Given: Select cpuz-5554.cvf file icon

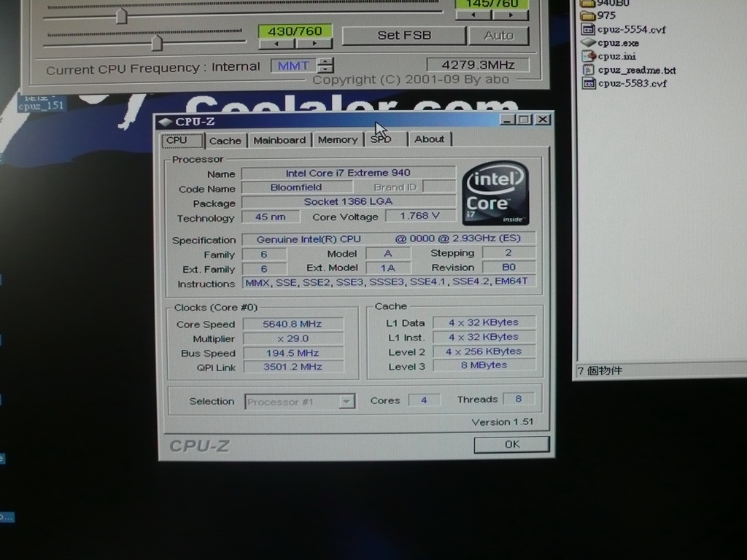Looking at the screenshot, I should click(589, 29).
